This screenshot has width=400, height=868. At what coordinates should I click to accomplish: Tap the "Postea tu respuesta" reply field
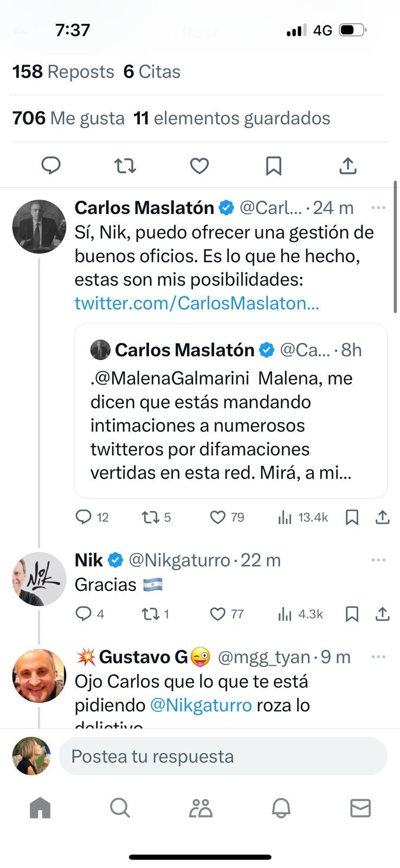223,756
